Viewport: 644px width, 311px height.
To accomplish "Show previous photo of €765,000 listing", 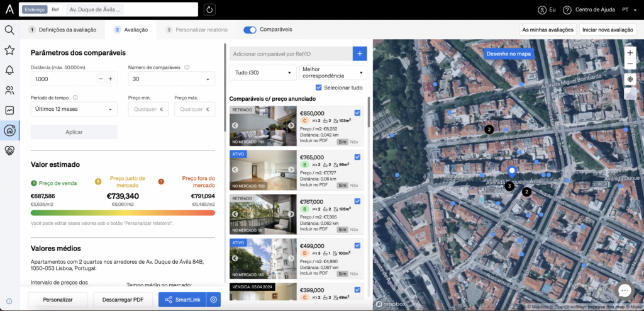I will [235, 169].
